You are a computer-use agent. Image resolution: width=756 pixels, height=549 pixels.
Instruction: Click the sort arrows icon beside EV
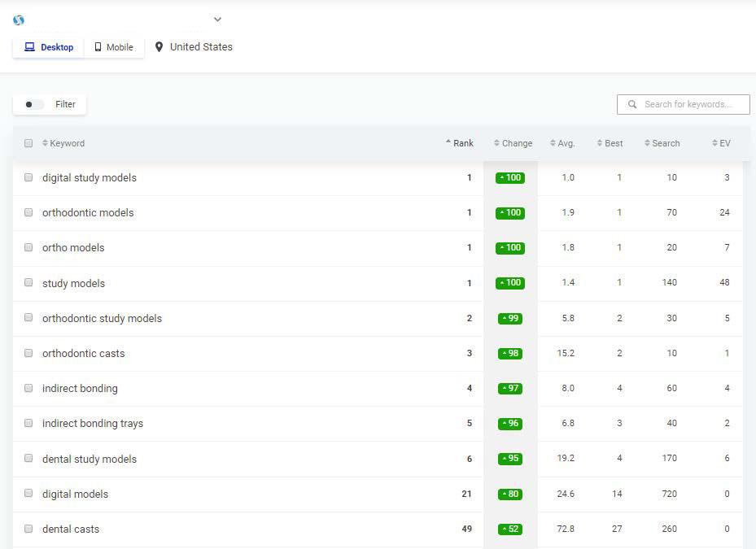[x=714, y=143]
